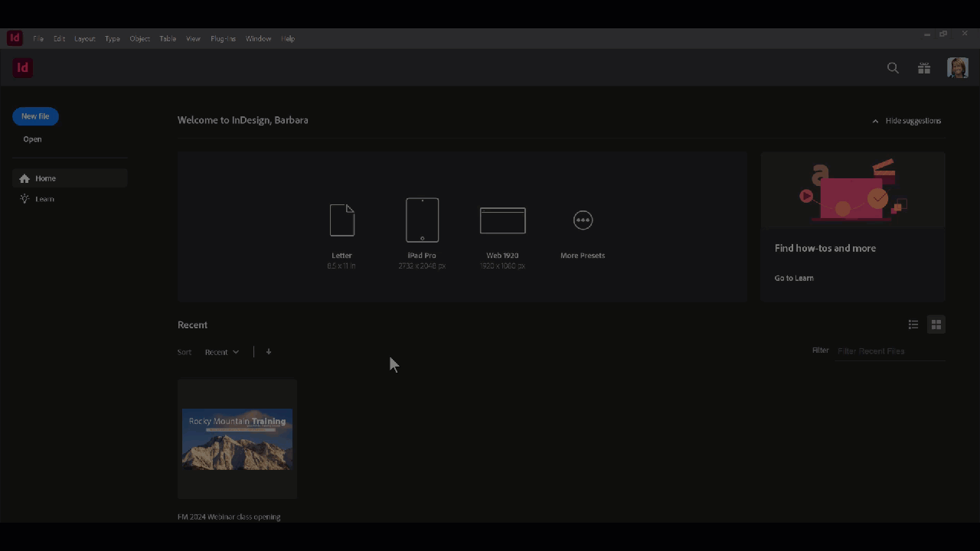The height and width of the screenshot is (551, 980).
Task: Switch recent files to list view
Action: [913, 324]
